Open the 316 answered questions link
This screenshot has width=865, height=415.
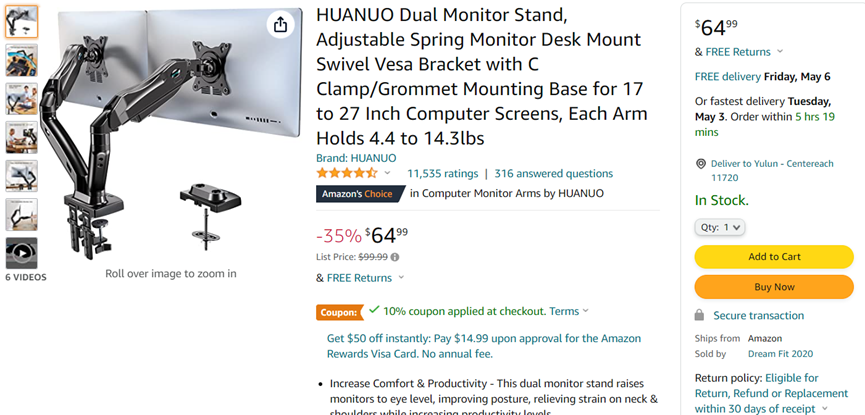553,173
